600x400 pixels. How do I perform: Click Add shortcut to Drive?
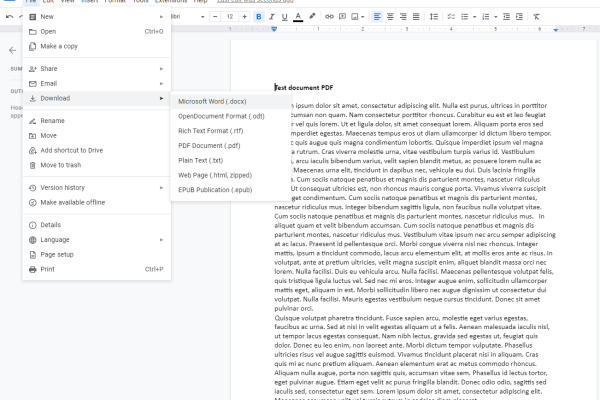coord(96,150)
